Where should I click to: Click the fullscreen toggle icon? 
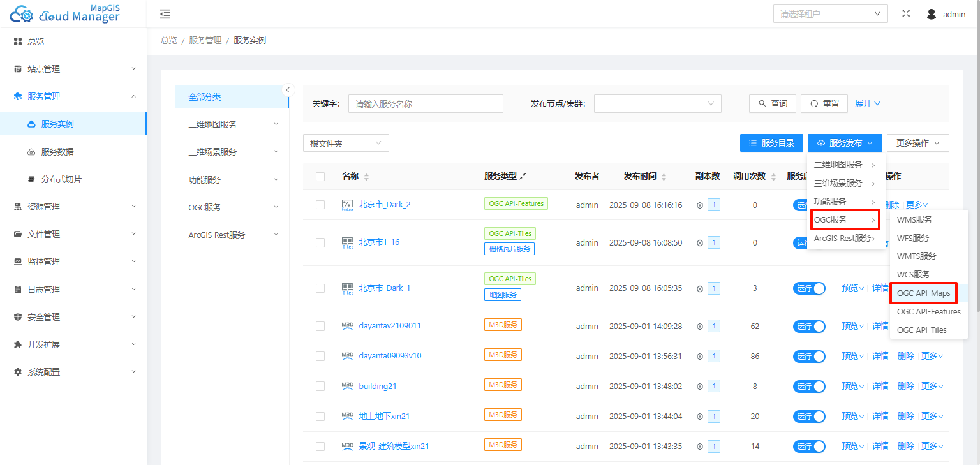tap(906, 14)
